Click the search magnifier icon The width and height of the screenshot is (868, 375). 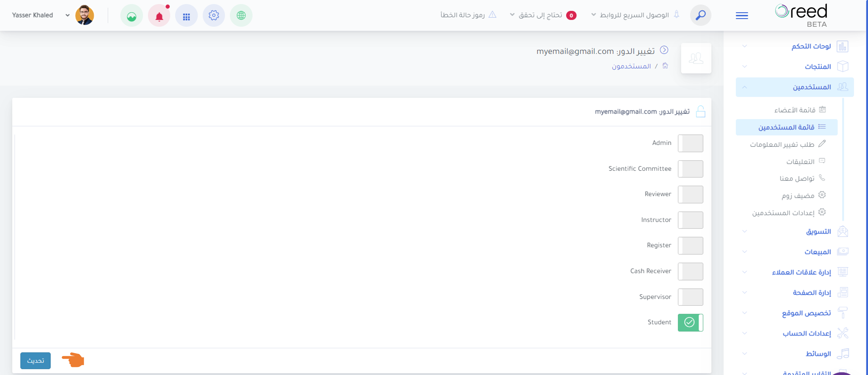pyautogui.click(x=701, y=15)
